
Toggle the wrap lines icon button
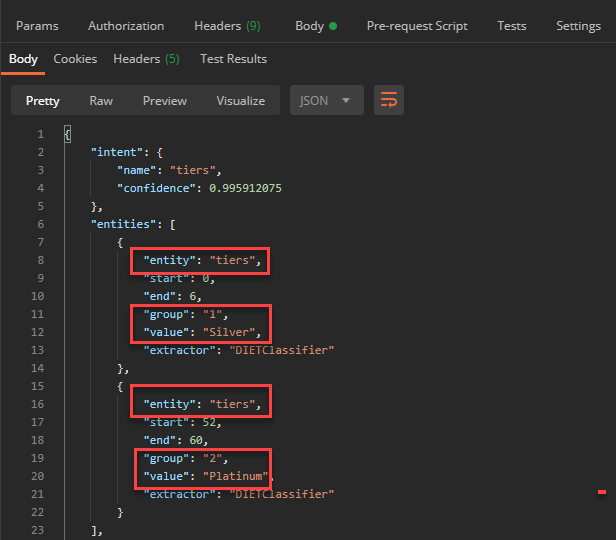tap(389, 100)
